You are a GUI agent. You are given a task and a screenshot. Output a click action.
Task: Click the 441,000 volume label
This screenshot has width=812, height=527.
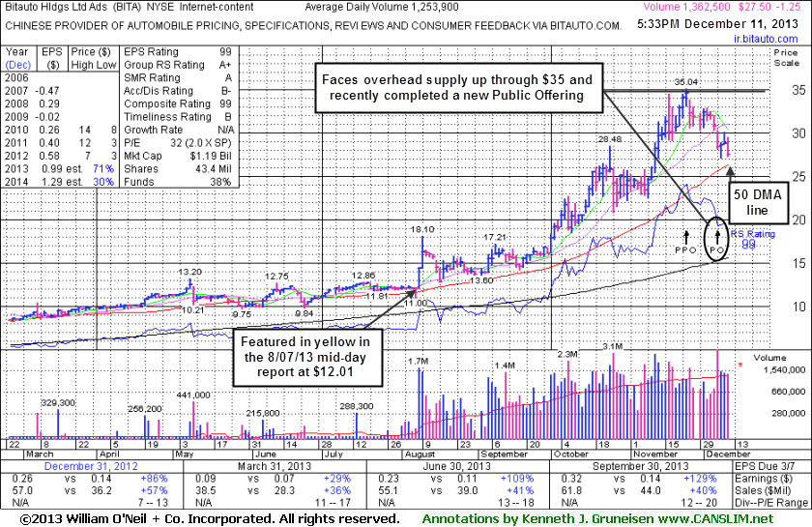[x=193, y=395]
